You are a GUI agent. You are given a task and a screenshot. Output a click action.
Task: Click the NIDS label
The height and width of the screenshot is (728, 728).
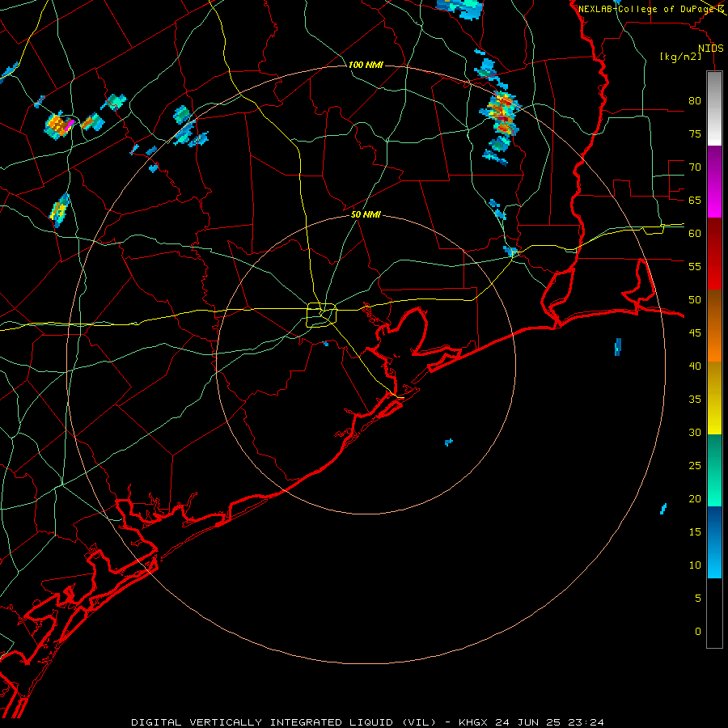pyautogui.click(x=711, y=49)
